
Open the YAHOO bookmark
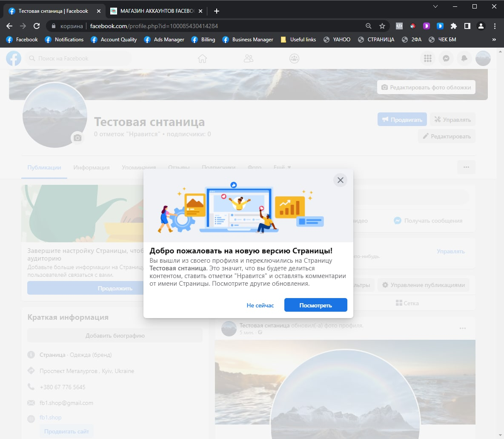(337, 40)
